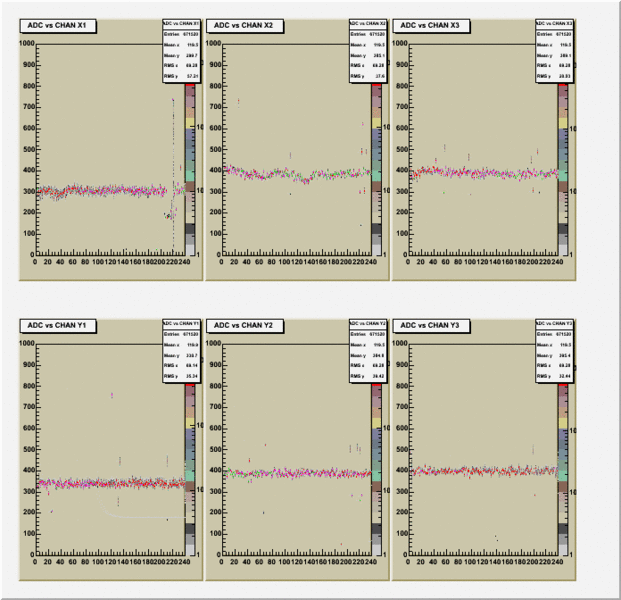Image resolution: width=621 pixels, height=600 pixels.
Task: Click the 500 label on X3 vertical axis
Action: pos(402,150)
